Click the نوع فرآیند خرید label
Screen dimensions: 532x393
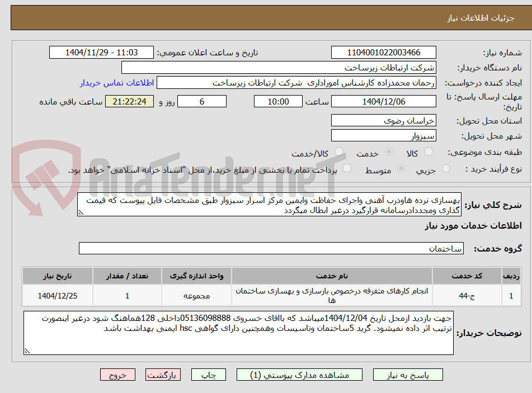click(493, 169)
